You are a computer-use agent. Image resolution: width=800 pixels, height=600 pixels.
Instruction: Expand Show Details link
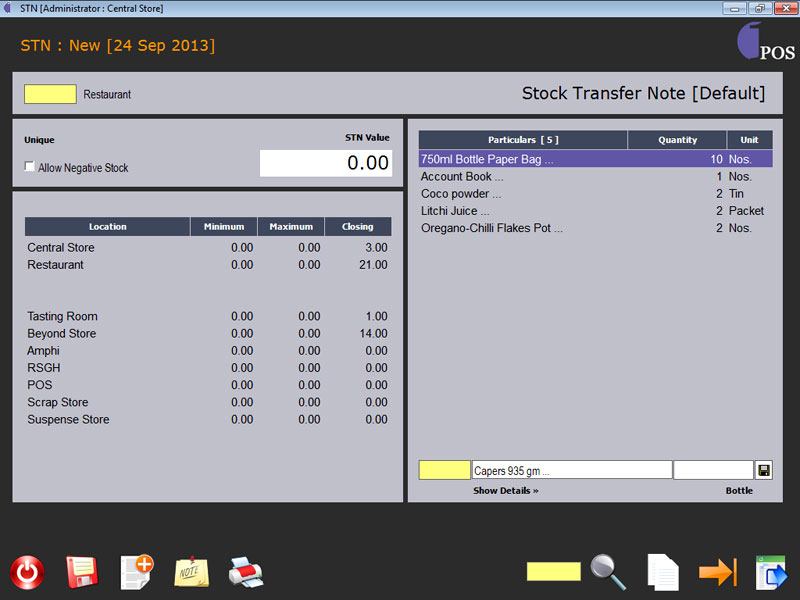(505, 491)
